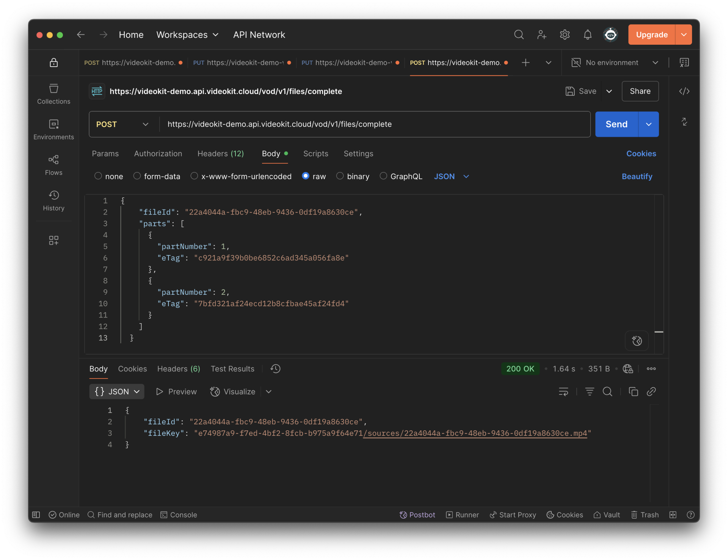Click the network globe icon in response
Viewport: 728px width, 560px height.
click(628, 369)
